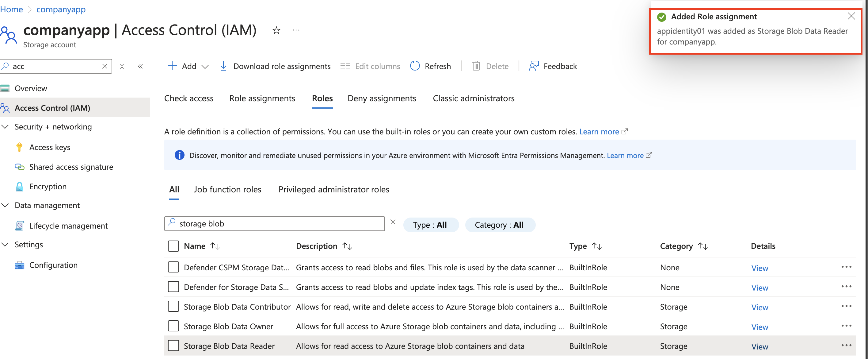Click the Shared access signature link icon
868x359 pixels.
tap(20, 167)
